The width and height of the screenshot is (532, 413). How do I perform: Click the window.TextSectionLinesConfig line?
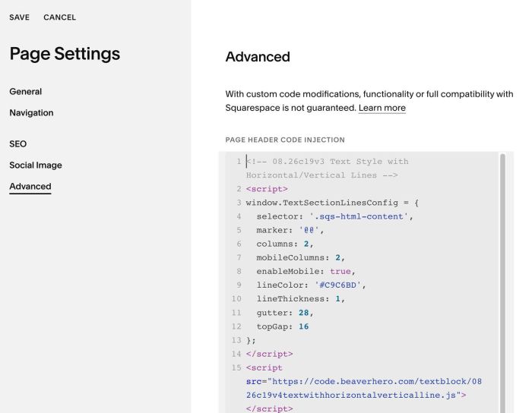click(x=332, y=203)
